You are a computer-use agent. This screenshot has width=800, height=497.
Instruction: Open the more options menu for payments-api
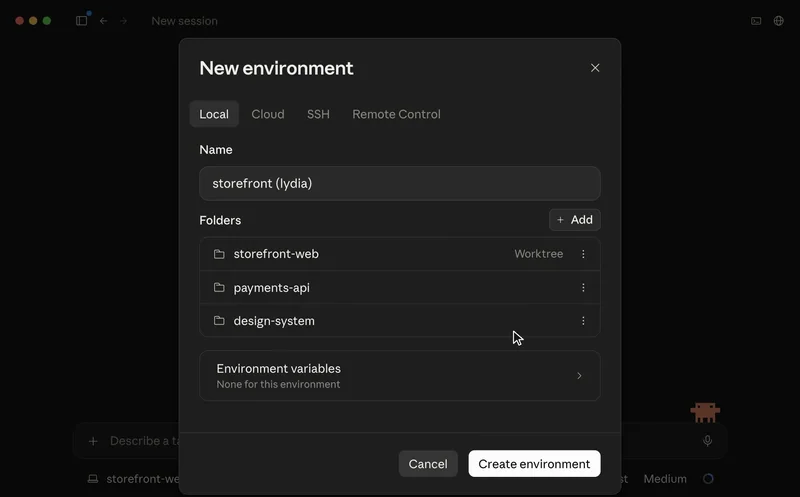[583, 288]
